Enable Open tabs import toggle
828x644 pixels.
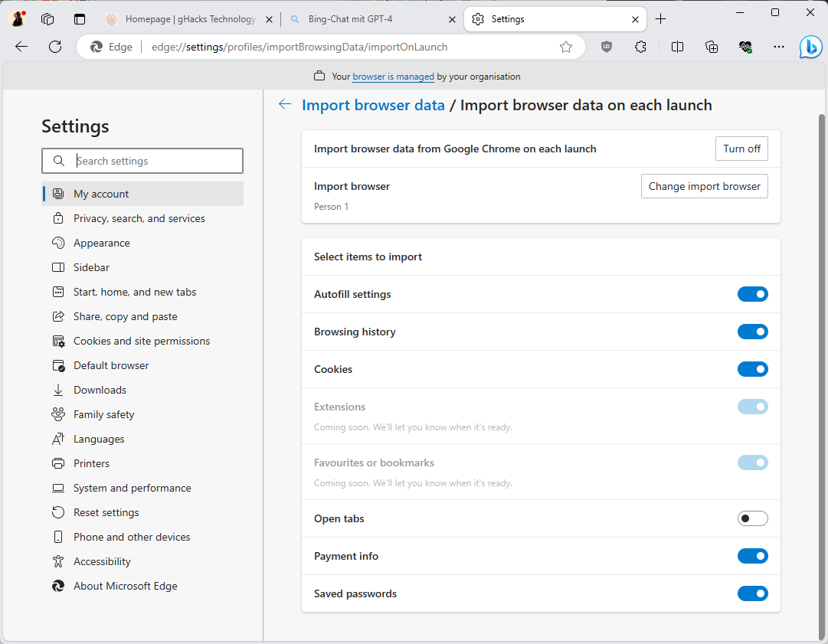tap(752, 518)
